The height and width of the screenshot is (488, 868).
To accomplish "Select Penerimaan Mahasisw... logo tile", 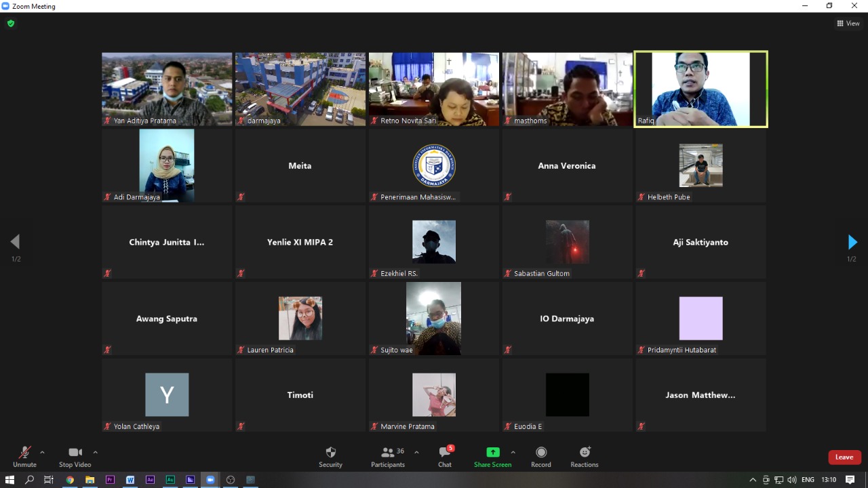I will coord(434,166).
